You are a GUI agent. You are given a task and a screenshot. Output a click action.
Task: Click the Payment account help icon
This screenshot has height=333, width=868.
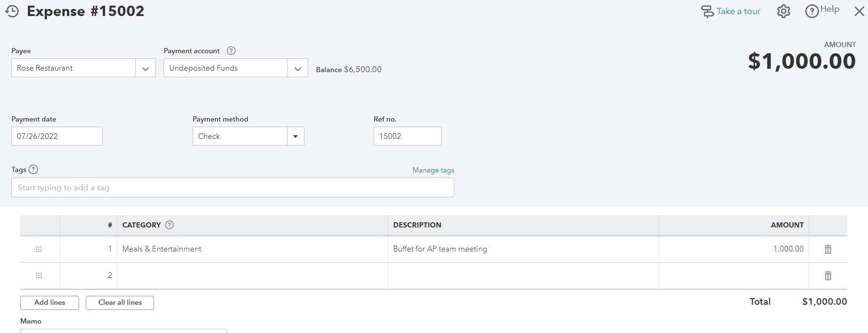(231, 51)
